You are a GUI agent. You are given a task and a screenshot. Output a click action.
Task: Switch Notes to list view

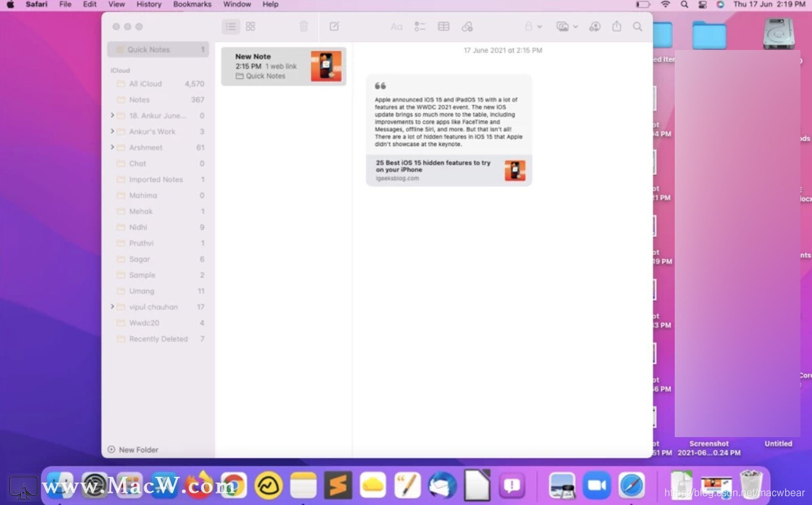click(x=231, y=26)
